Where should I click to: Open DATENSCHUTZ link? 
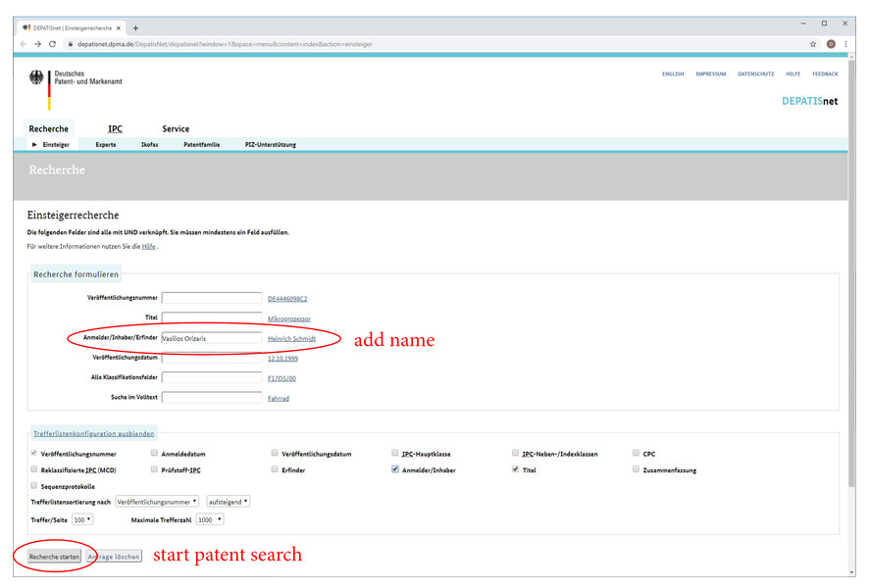tap(756, 73)
